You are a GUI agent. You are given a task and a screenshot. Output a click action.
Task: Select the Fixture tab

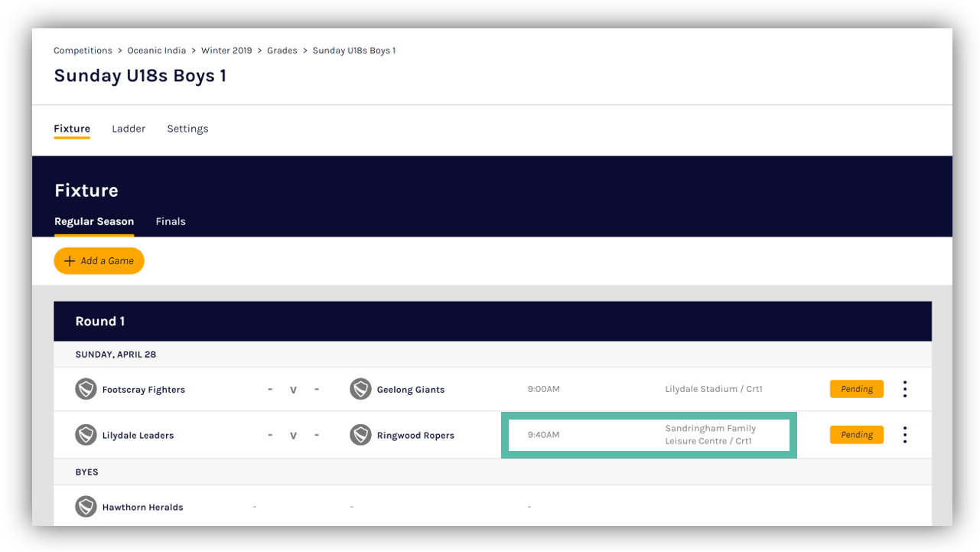[72, 129]
